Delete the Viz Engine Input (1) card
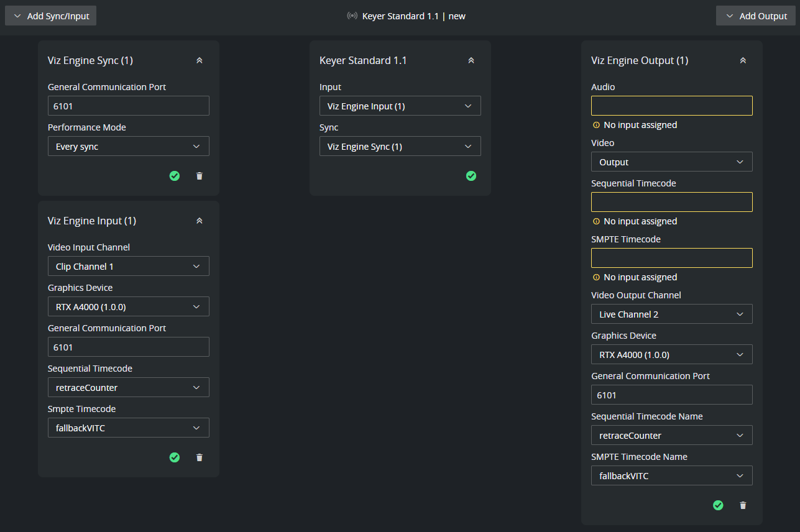 (x=200, y=457)
